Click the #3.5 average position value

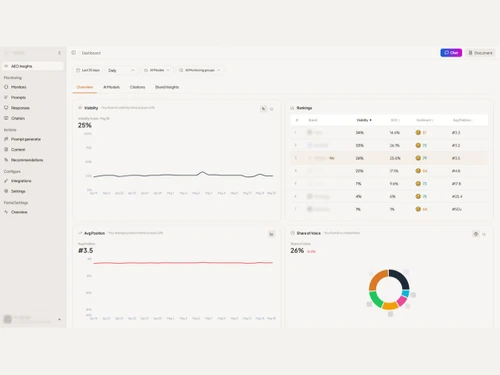(86, 250)
